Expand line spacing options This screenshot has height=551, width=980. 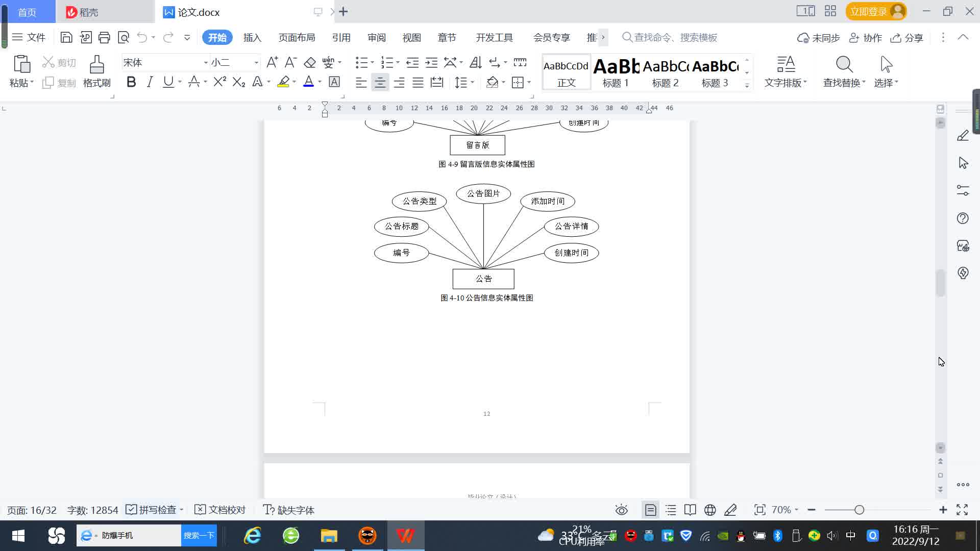pyautogui.click(x=473, y=82)
